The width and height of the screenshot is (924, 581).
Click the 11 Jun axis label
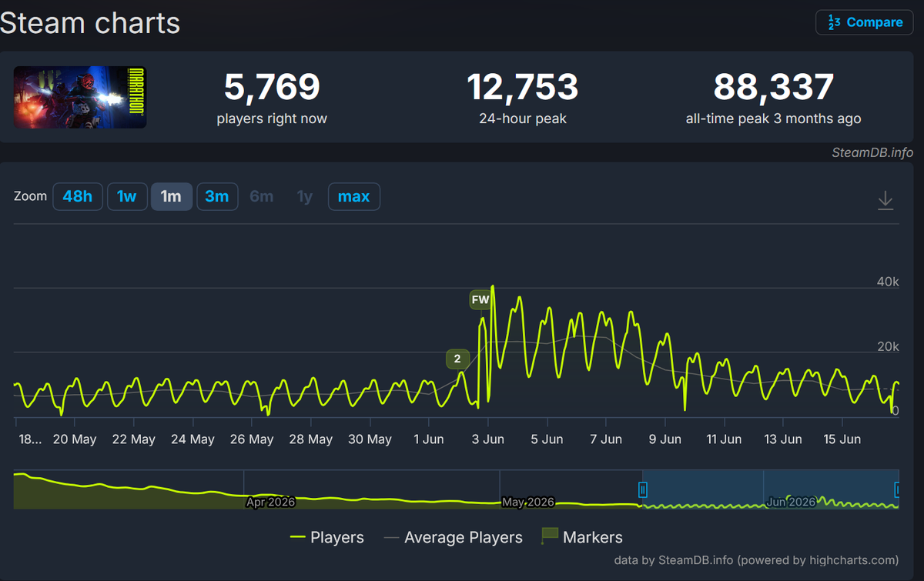[724, 439]
